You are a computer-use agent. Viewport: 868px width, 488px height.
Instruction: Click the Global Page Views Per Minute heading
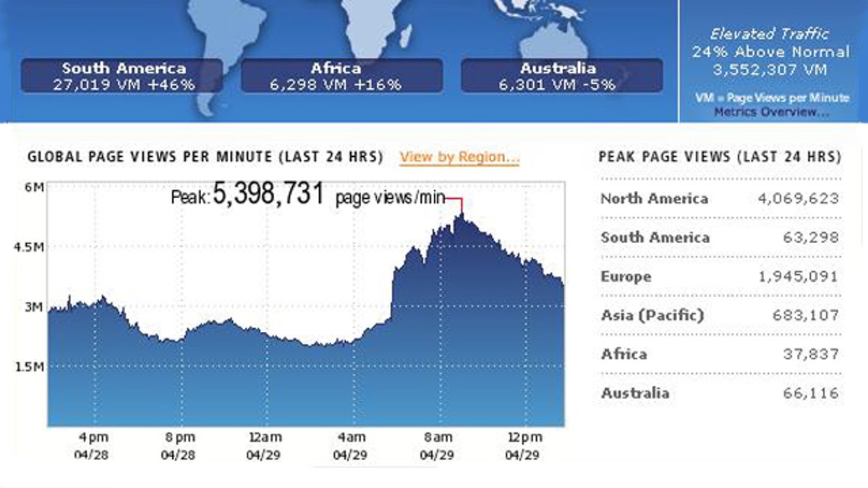205,157
